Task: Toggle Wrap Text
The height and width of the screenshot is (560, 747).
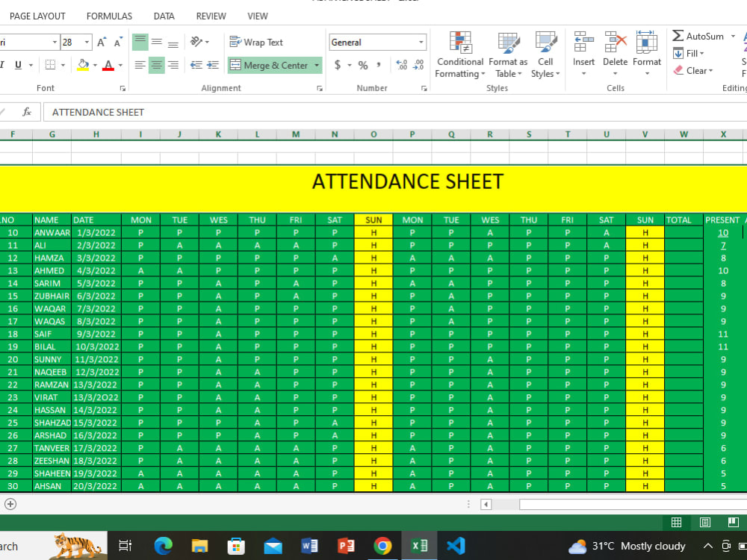Action: [256, 42]
